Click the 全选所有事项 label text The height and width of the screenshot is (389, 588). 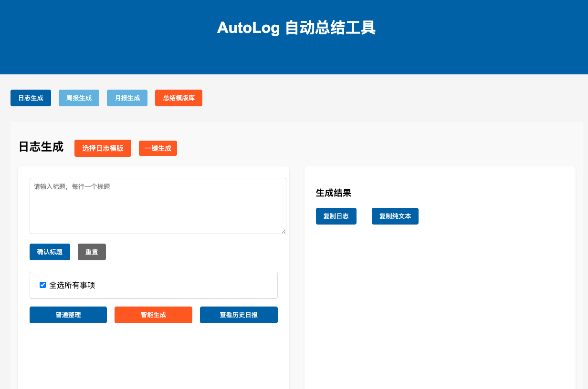72,286
